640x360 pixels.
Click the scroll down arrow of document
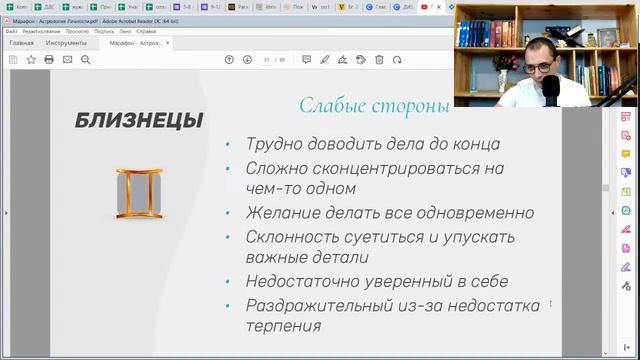tap(606, 353)
